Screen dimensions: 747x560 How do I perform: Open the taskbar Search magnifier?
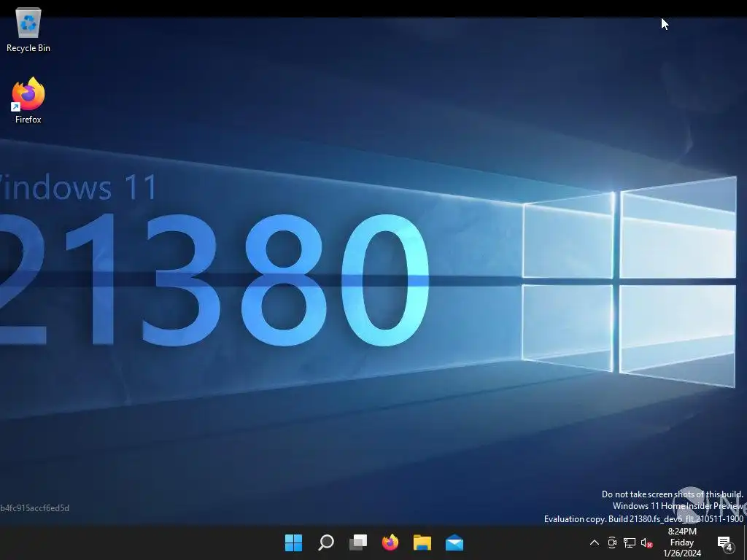[x=326, y=542]
